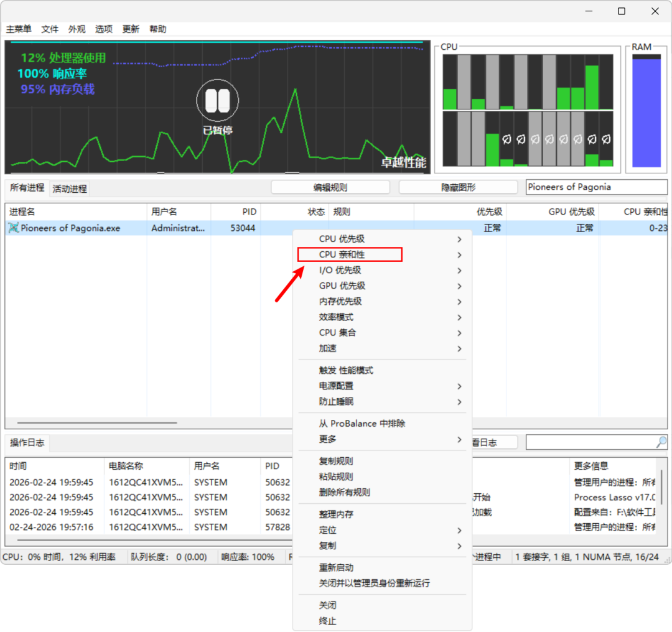Sort by 用户名 process column header
672x632 pixels.
click(x=179, y=211)
